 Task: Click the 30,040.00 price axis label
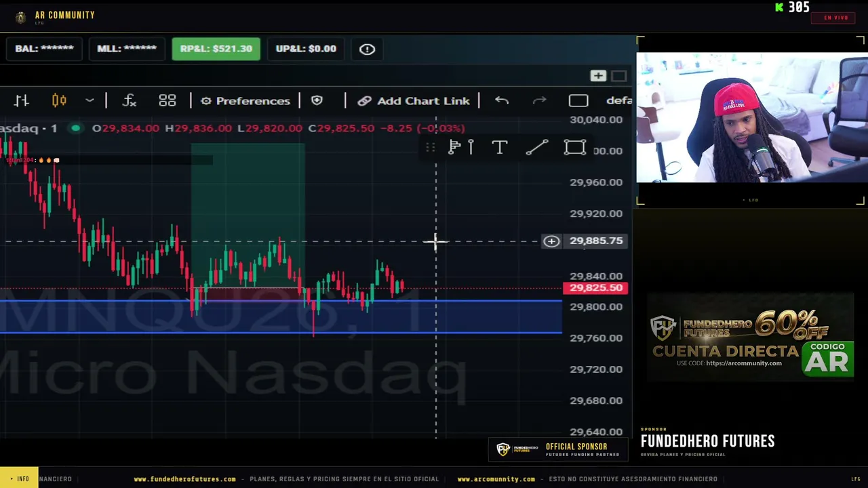click(x=596, y=120)
